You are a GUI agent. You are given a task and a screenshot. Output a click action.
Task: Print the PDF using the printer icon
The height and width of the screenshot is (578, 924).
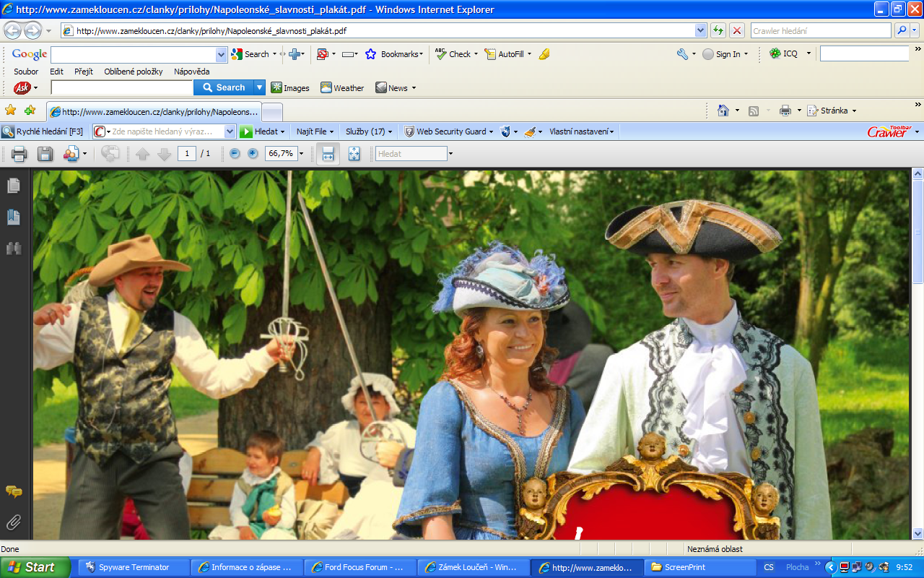coord(19,153)
